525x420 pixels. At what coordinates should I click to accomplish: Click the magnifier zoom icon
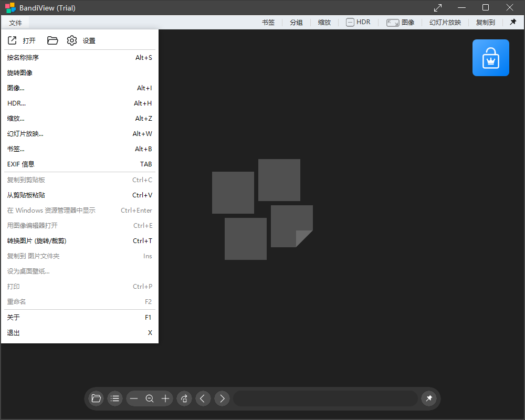tap(149, 398)
